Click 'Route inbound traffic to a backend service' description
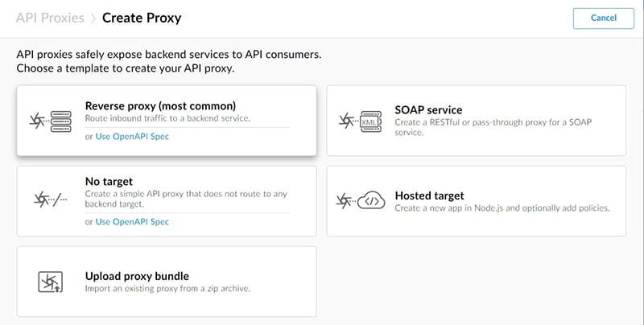This screenshot has width=644, height=325. (167, 118)
